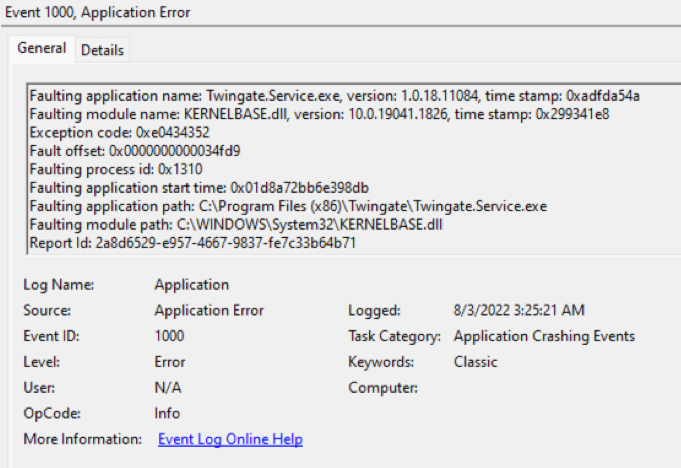Click the Source value Application Error
The width and height of the screenshot is (681, 468).
pyautogui.click(x=209, y=310)
